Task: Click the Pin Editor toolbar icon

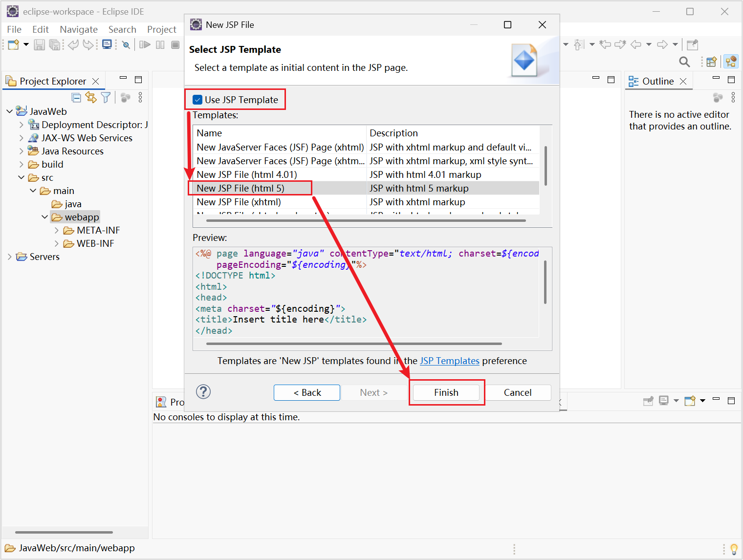Action: [693, 45]
